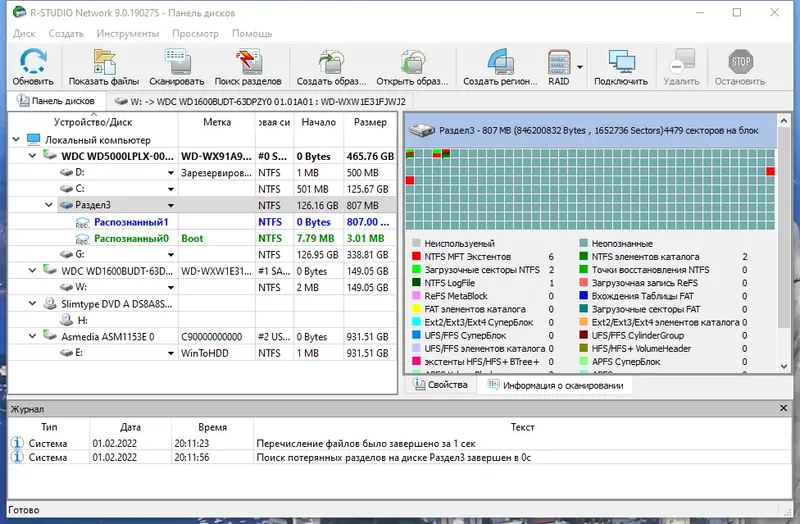800x524 pixels.
Task: Open dropdown arrow for W: partition
Action: pyautogui.click(x=171, y=288)
